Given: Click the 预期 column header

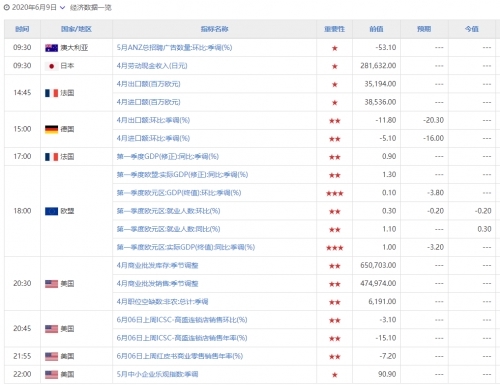Looking at the screenshot, I should tap(424, 29).
